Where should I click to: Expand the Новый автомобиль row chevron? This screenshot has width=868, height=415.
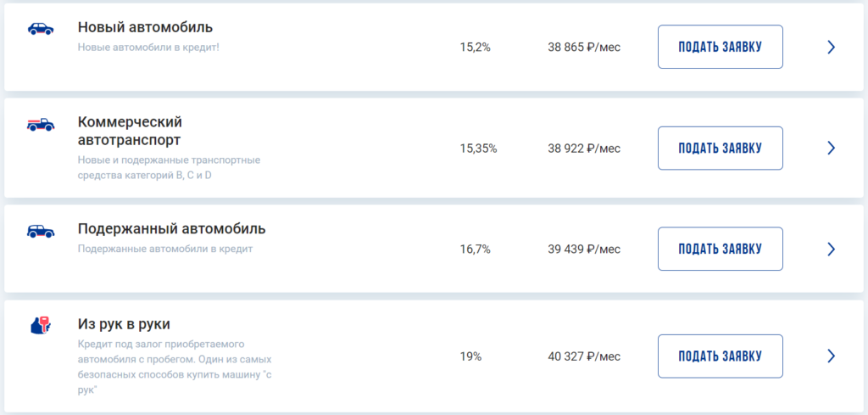pyautogui.click(x=831, y=47)
